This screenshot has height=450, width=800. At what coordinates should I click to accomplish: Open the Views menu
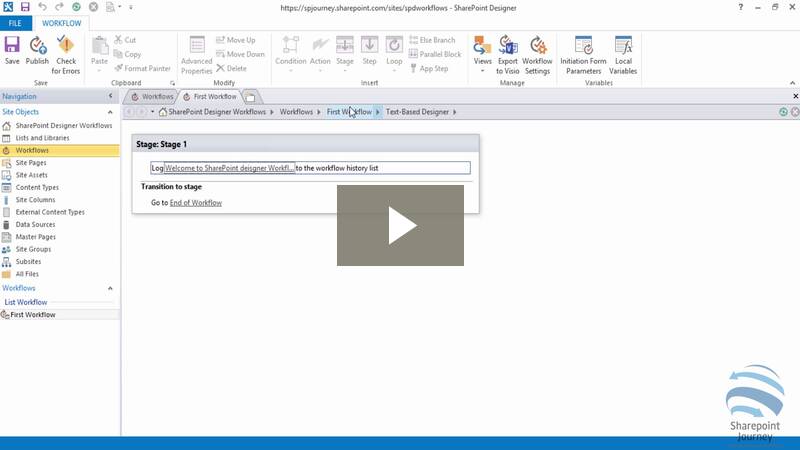click(482, 53)
